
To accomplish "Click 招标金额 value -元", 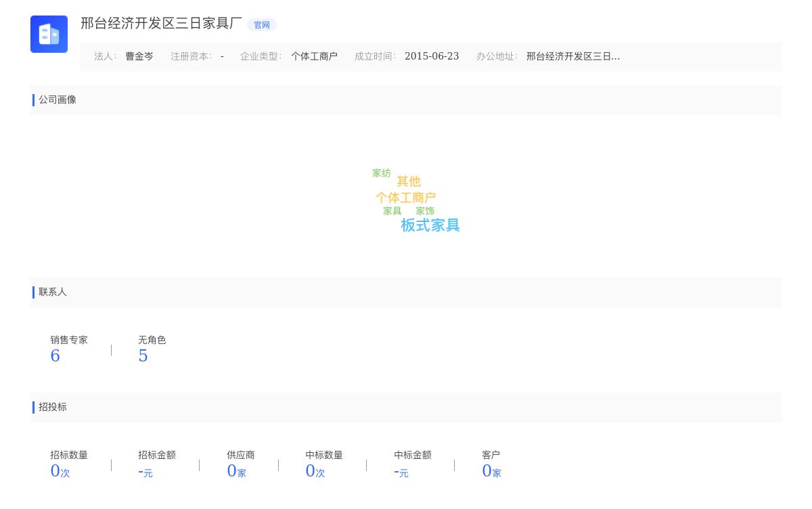I will tap(145, 472).
